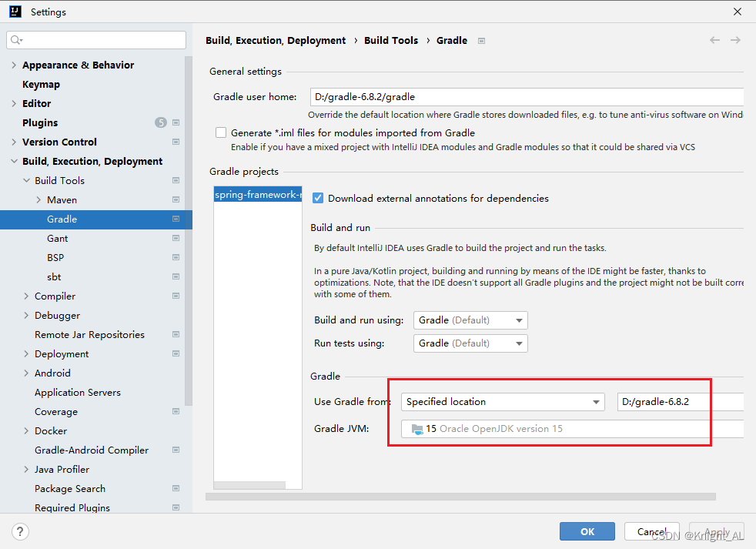
Task: Click the project-level settings icon beside Plugins
Action: pyautogui.click(x=176, y=122)
